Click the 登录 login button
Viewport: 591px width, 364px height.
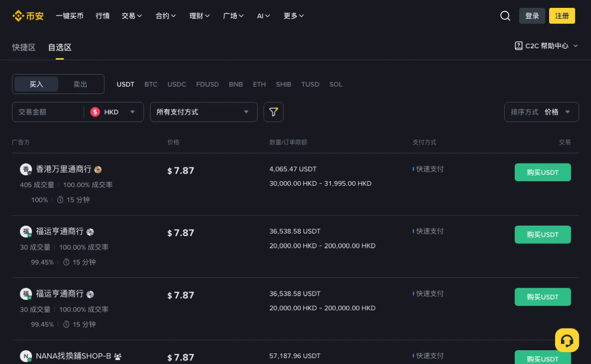click(532, 16)
